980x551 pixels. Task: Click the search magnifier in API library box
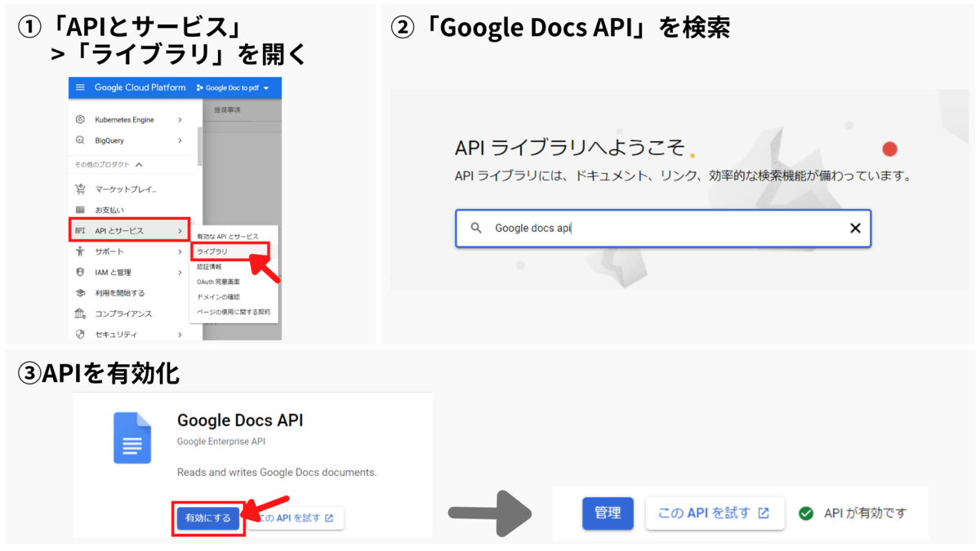476,229
